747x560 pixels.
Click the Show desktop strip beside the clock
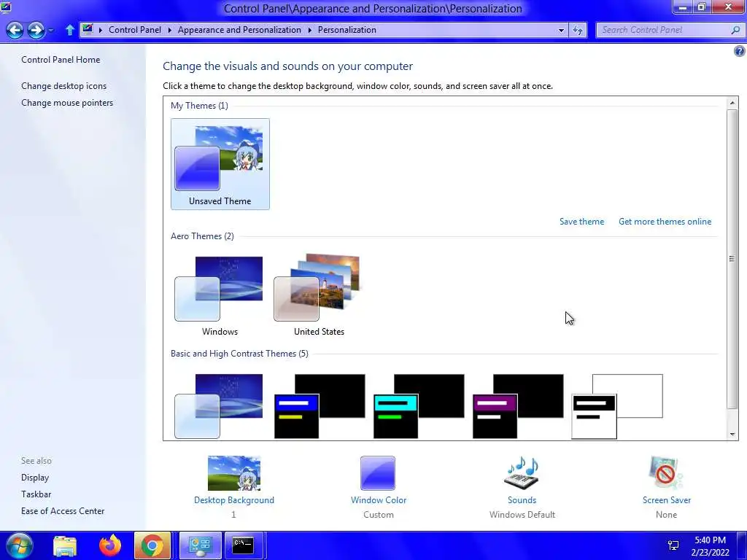(741, 545)
